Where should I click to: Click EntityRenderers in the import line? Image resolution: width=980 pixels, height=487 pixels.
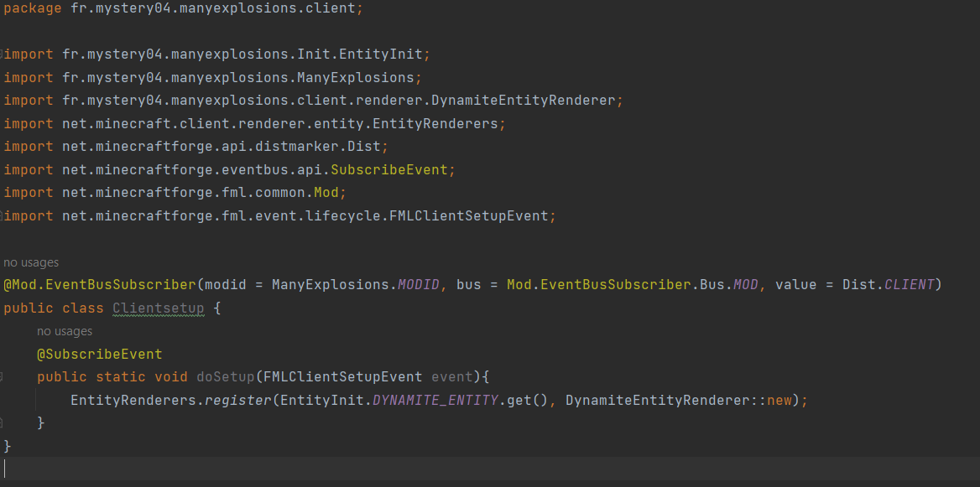tap(435, 123)
